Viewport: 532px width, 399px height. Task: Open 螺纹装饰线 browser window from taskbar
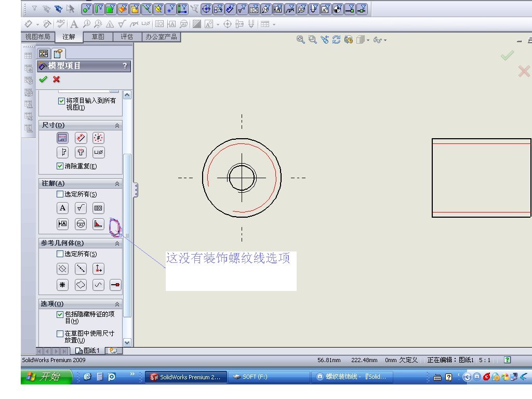tap(352, 377)
